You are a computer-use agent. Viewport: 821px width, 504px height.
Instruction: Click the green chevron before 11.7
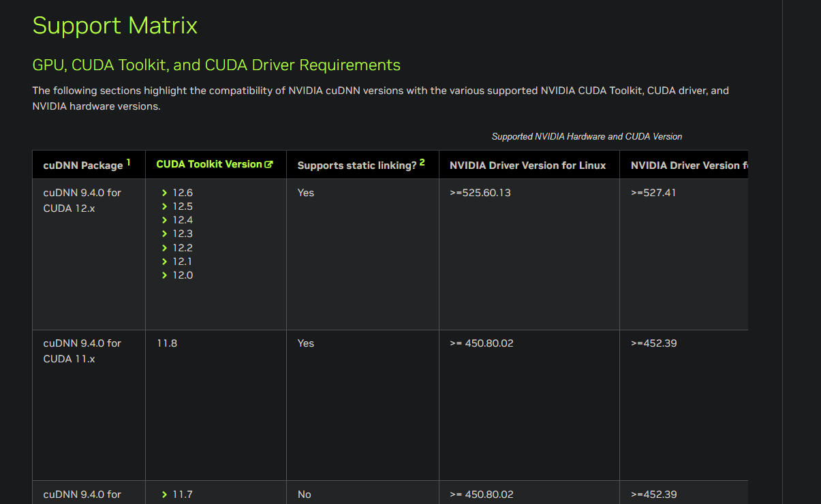click(x=164, y=494)
